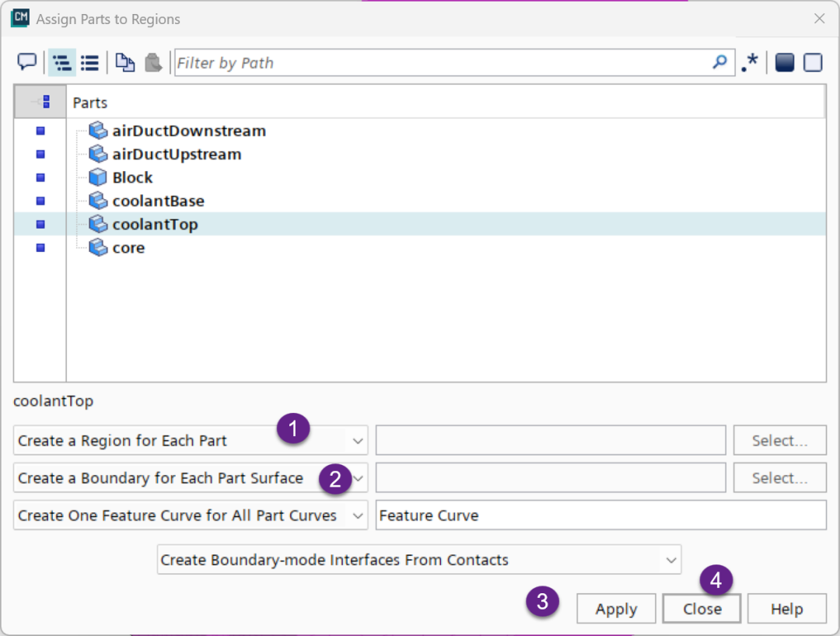Click the Help button

[787, 609]
